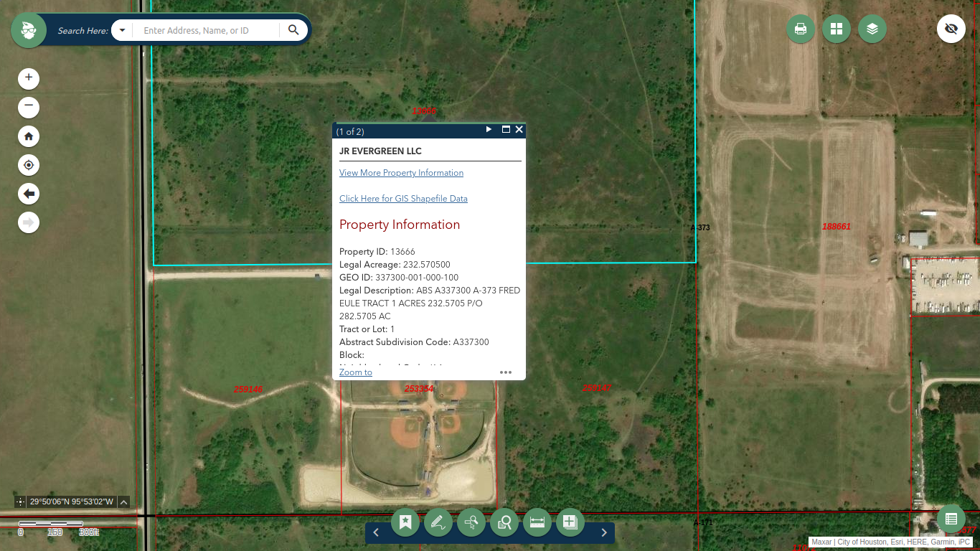Click the coordinates readout 29°50'06"N
The image size is (980, 551).
click(72, 502)
